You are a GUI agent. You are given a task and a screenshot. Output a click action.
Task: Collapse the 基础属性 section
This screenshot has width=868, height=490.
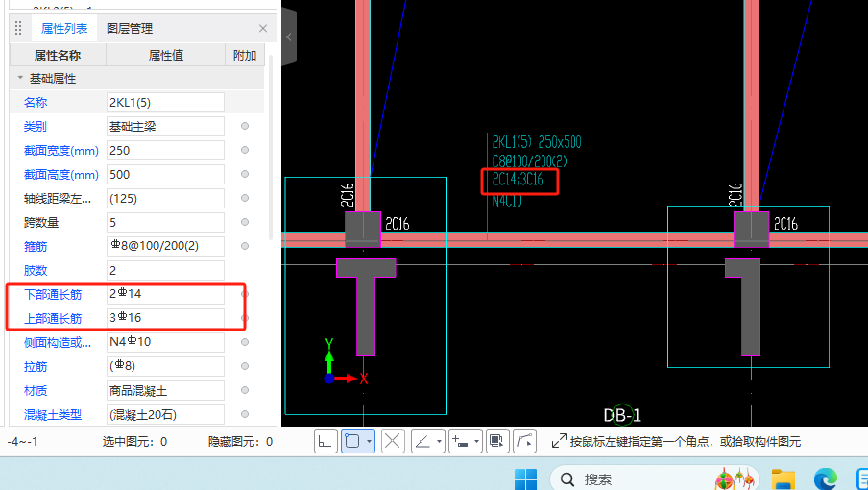[x=20, y=78]
